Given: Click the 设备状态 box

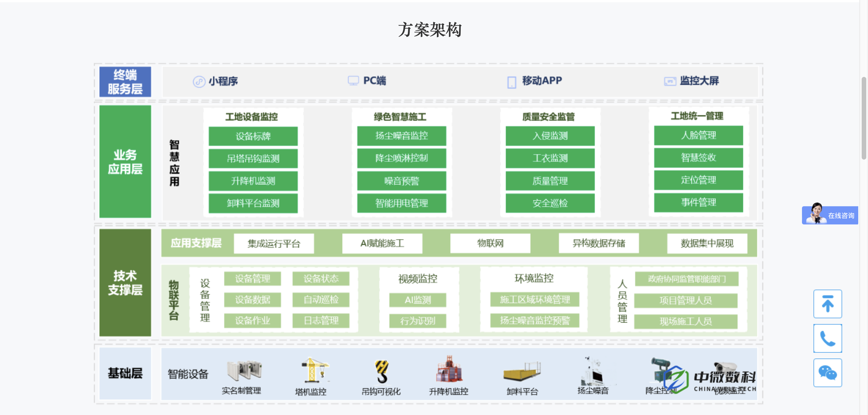Looking at the screenshot, I should tap(321, 279).
